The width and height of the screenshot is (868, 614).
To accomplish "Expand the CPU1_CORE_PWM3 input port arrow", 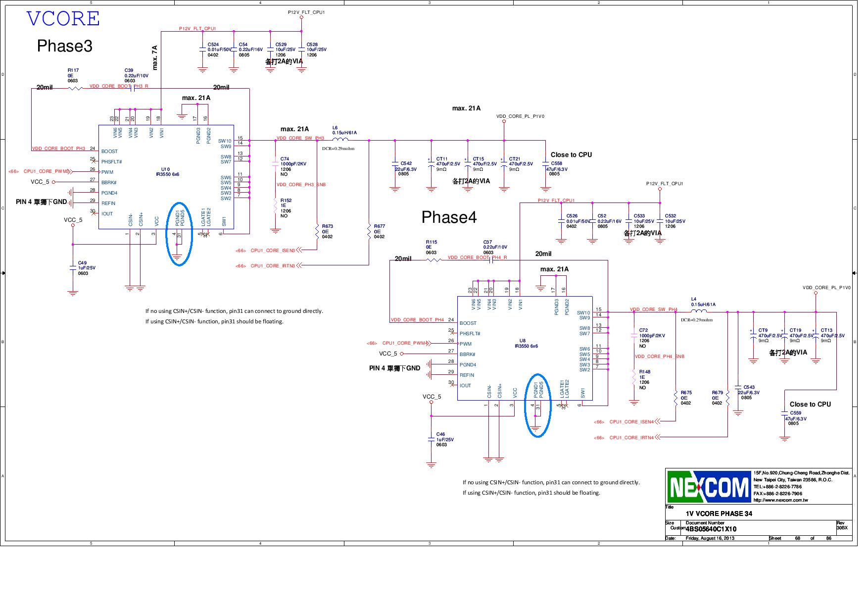I will (x=71, y=171).
